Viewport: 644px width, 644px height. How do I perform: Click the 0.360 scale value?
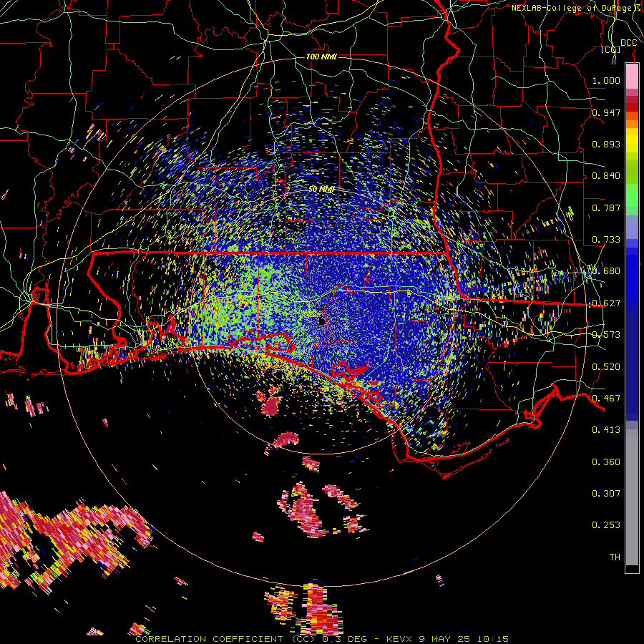coord(606,462)
